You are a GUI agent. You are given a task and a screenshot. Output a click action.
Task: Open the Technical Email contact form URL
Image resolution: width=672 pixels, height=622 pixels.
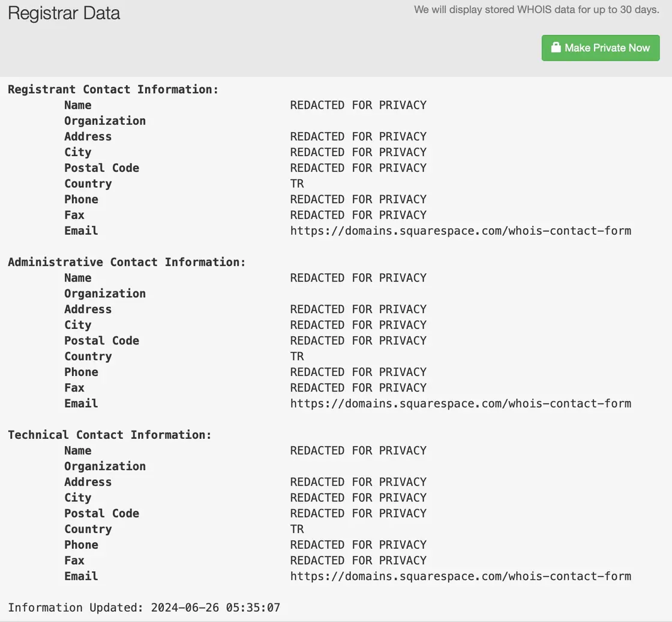coord(461,576)
